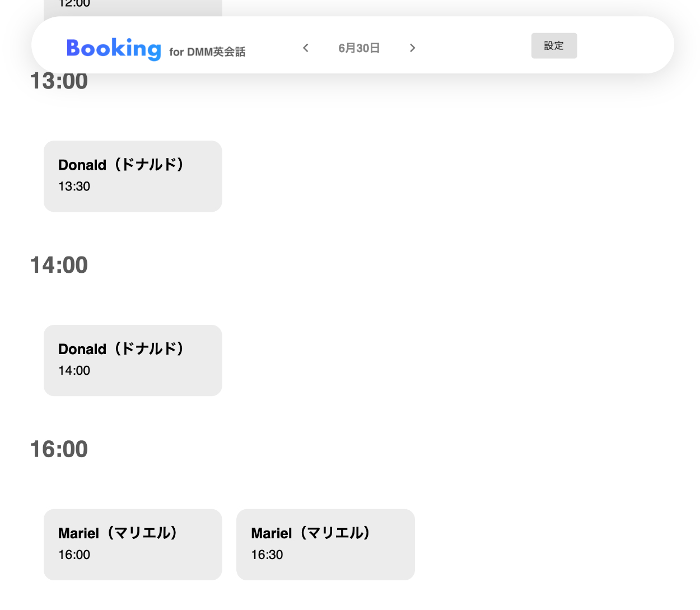Viewport: 700px width, 610px height.
Task: Click the blue Booking logo
Action: (x=114, y=49)
